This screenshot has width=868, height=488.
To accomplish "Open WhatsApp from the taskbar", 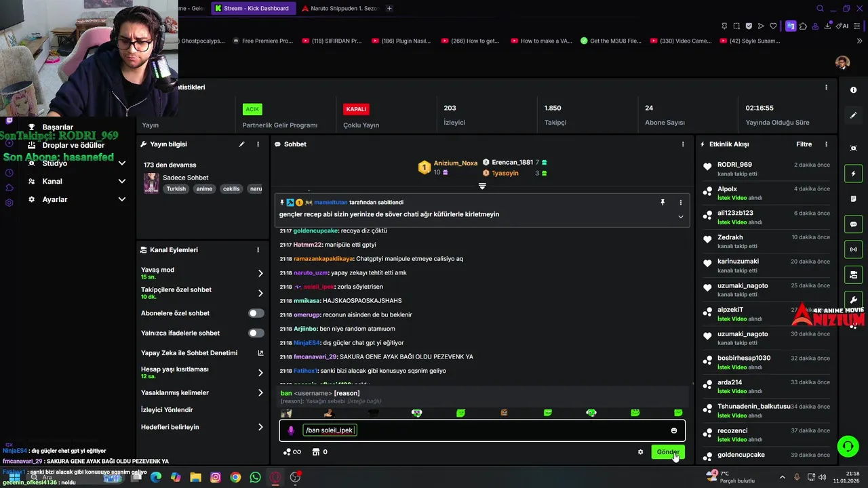I will [x=255, y=477].
